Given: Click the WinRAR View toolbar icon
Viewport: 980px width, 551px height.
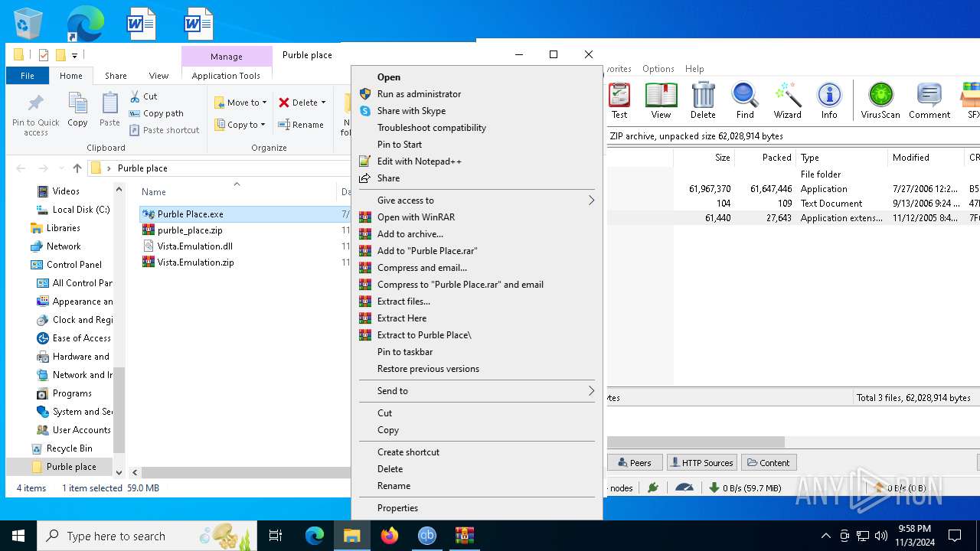Looking at the screenshot, I should coord(661,101).
